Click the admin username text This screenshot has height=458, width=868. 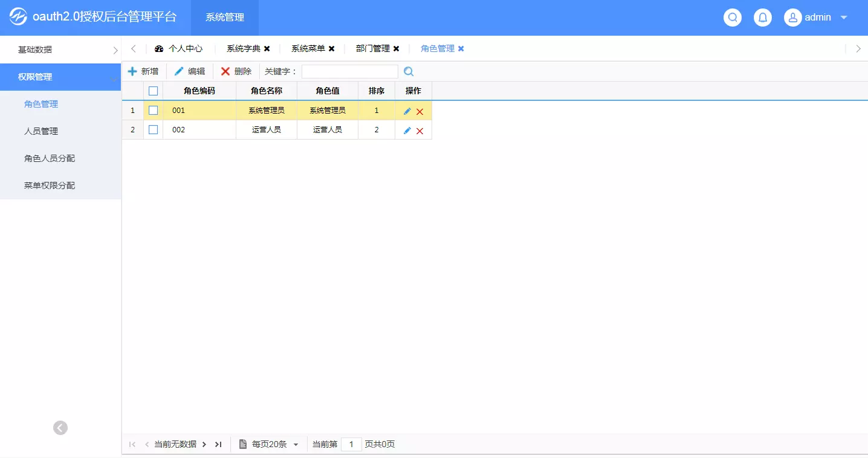point(818,18)
